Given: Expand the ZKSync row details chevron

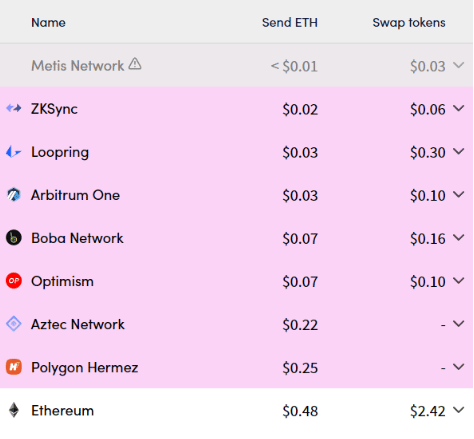Looking at the screenshot, I should (459, 108).
